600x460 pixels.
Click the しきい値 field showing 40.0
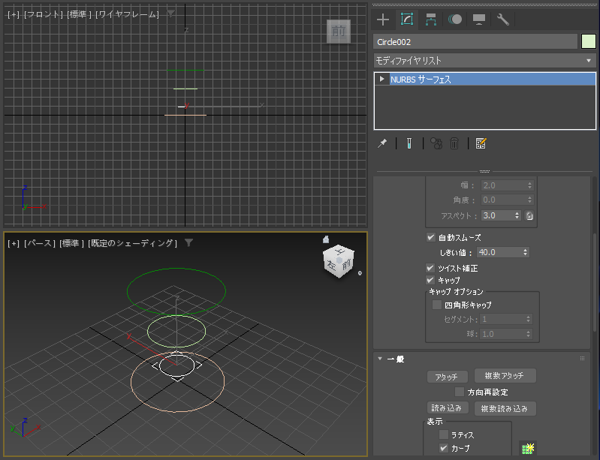pos(499,252)
